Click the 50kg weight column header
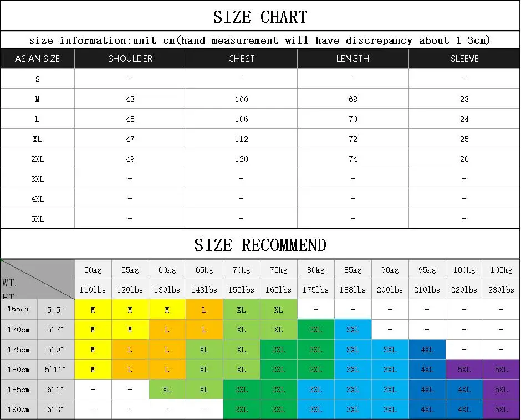Image resolution: width=521 pixels, height=420 pixels. (93, 270)
